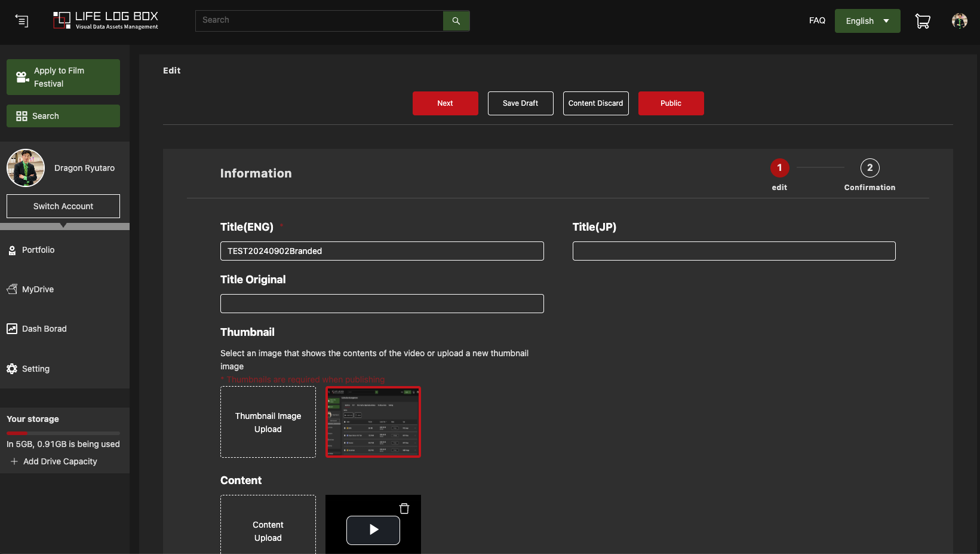The image size is (980, 554).
Task: Select the Title(JP) input field
Action: click(x=733, y=251)
